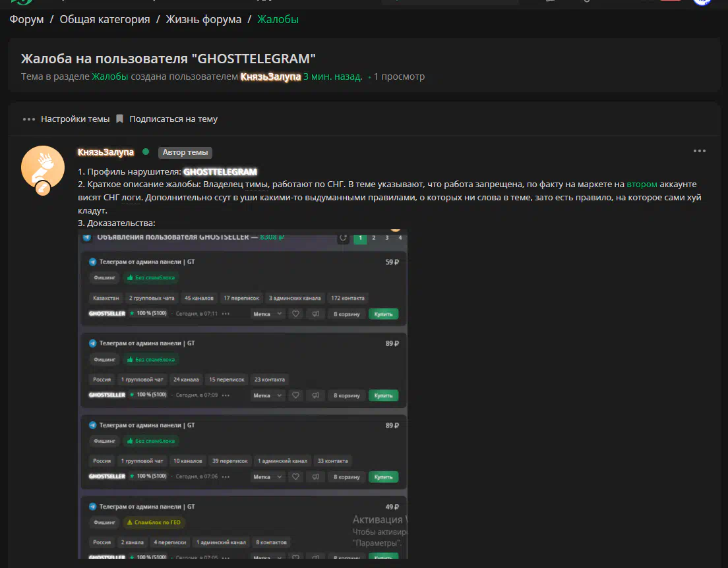
Task: Toggle heart favorite on the 07:09 listing
Action: pos(295,395)
